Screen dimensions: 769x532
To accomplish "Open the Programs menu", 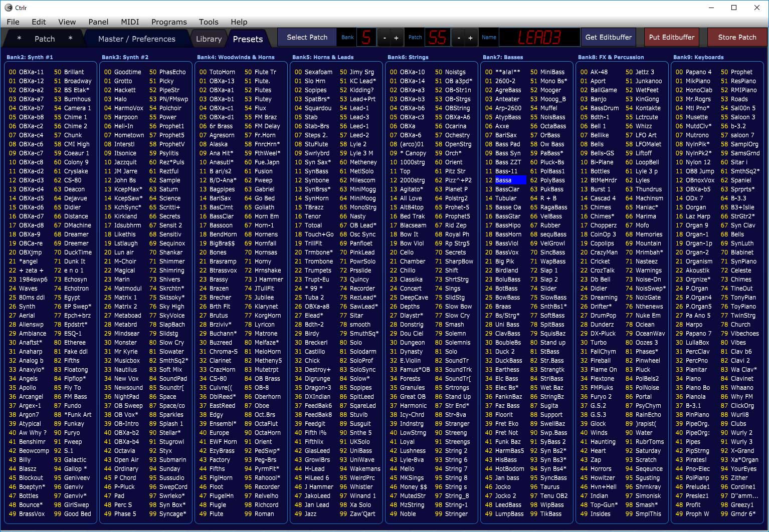I will pos(169,22).
